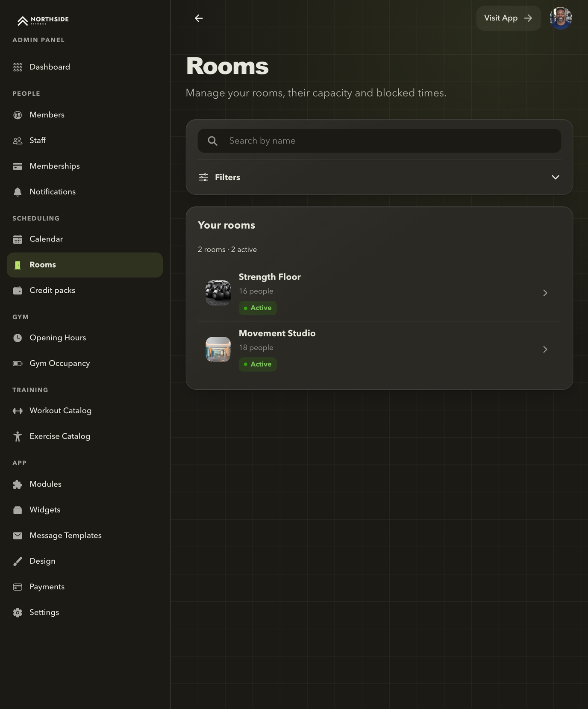
Task: Click the "18 people" capacity text
Action: coord(256,347)
